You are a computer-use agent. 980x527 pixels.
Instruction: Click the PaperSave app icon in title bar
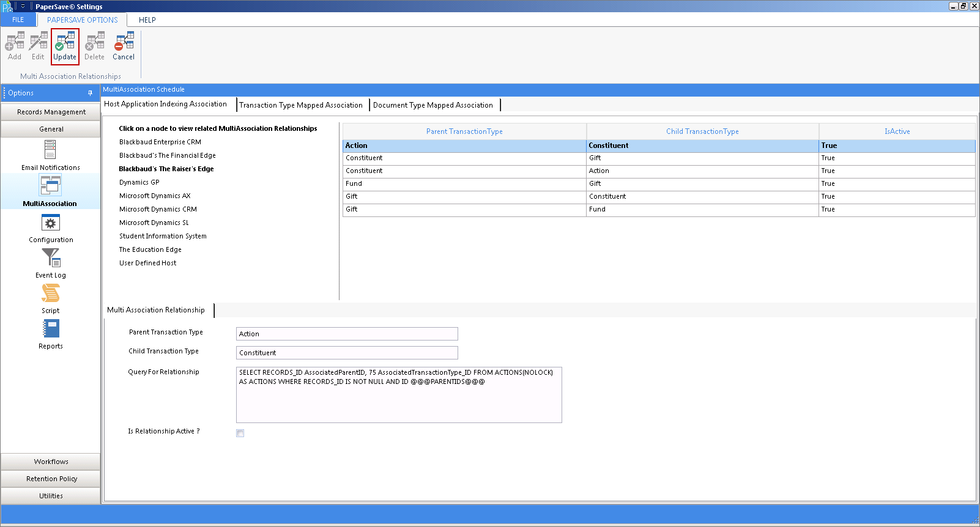(x=7, y=7)
